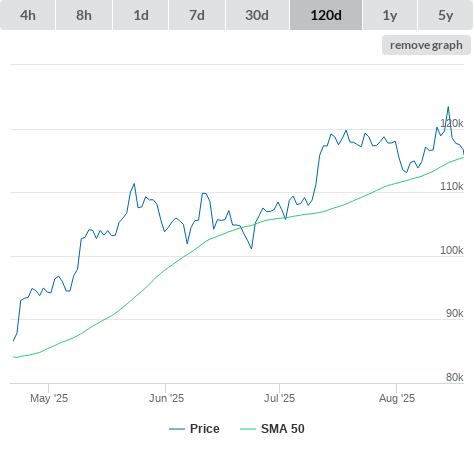Toggle the Price series legend label
The width and height of the screenshot is (474, 455).
tap(205, 429)
